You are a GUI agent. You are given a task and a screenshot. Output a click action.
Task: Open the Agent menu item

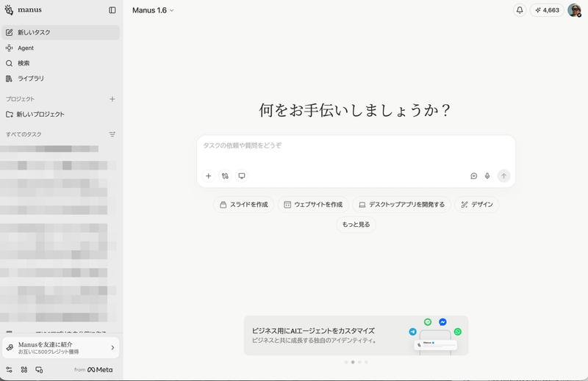tap(60, 48)
